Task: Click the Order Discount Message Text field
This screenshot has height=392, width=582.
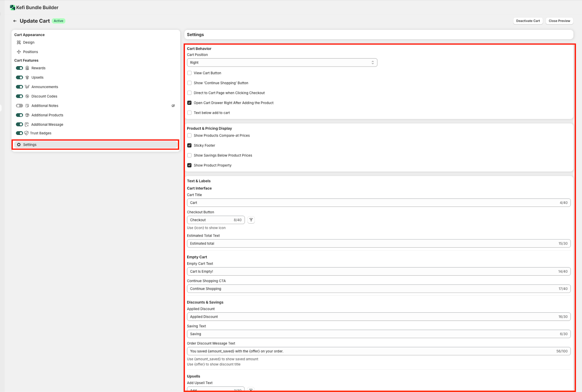Action: (x=371, y=351)
